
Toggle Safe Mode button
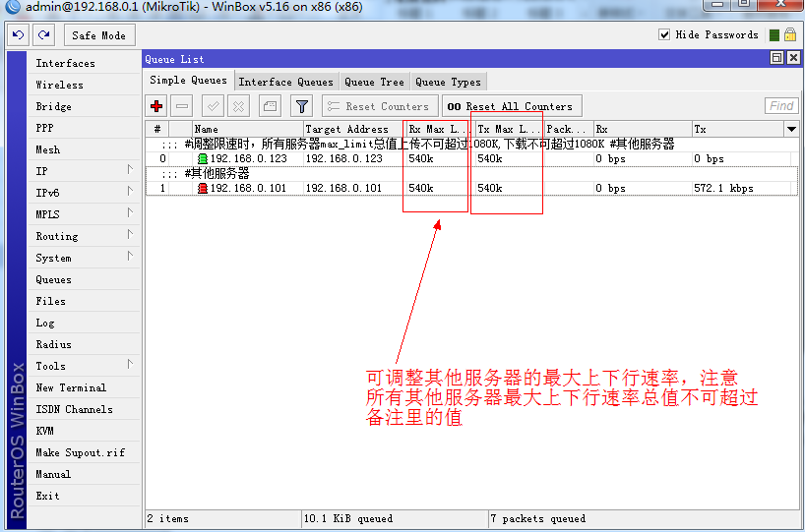98,35
